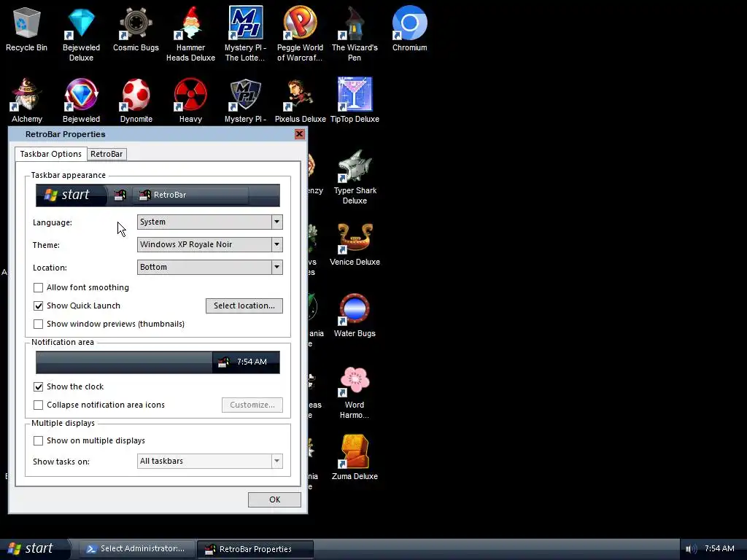
Task: Click the Chromium desktop shortcut
Action: coord(410,28)
